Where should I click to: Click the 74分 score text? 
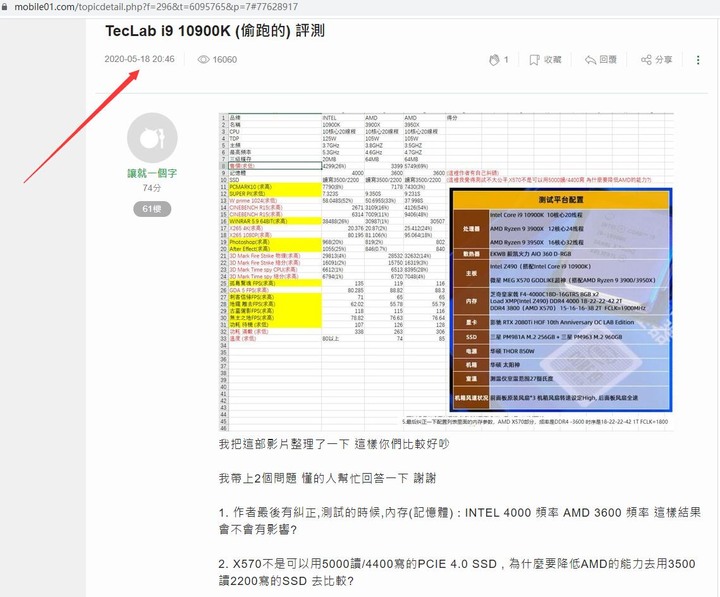152,188
